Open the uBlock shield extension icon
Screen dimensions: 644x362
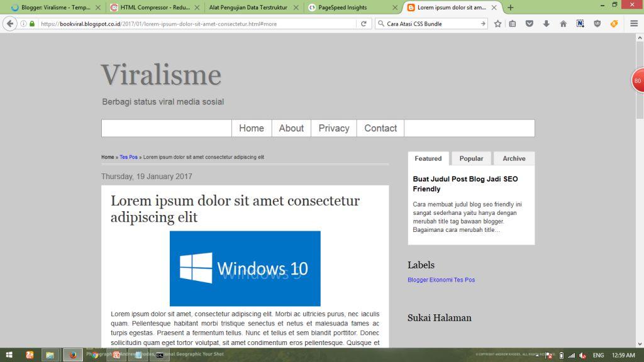(597, 24)
